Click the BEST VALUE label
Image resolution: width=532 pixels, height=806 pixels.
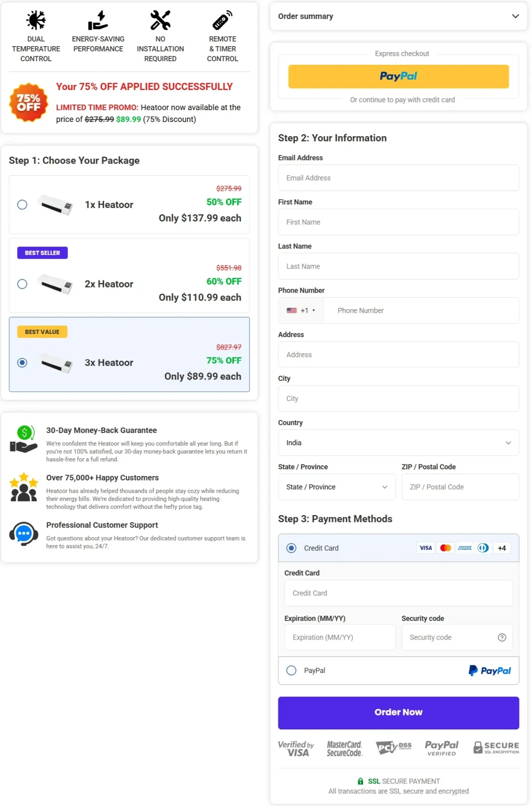pyautogui.click(x=42, y=332)
